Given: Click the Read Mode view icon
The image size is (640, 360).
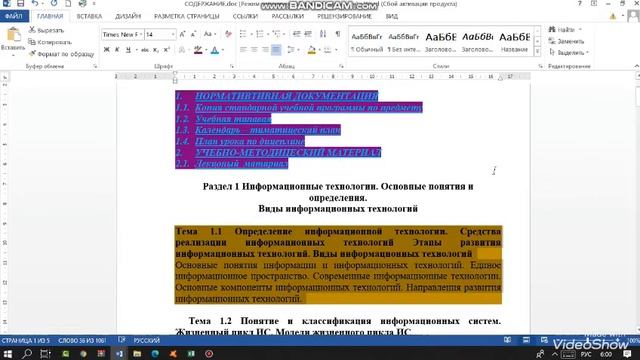Looking at the screenshot, I should click(507, 340).
